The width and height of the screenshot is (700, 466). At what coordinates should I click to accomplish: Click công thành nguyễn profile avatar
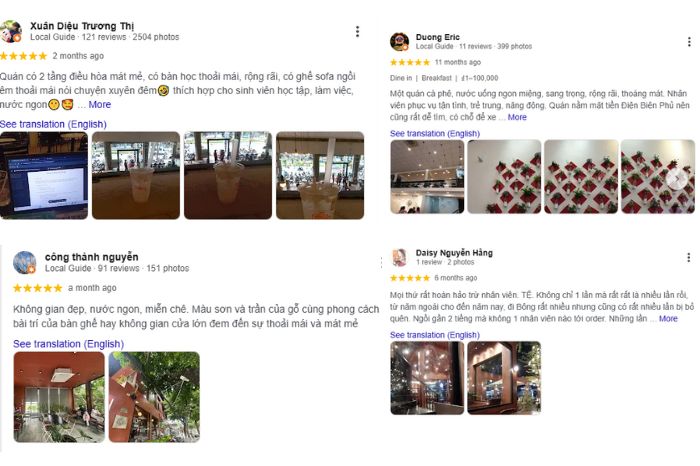pyautogui.click(x=25, y=262)
